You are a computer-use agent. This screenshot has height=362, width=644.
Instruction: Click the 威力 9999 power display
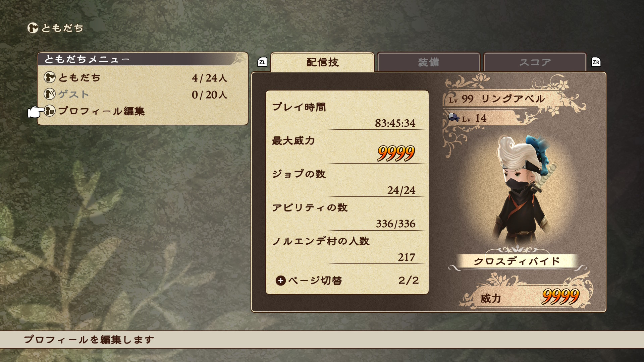point(528,297)
